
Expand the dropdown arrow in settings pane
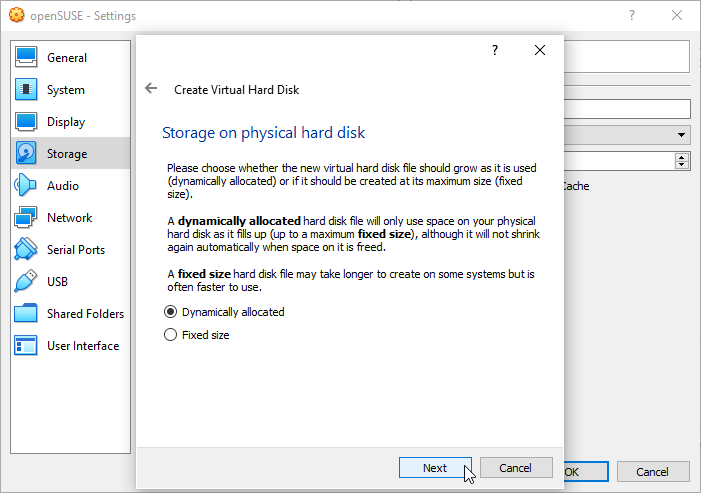[681, 134]
